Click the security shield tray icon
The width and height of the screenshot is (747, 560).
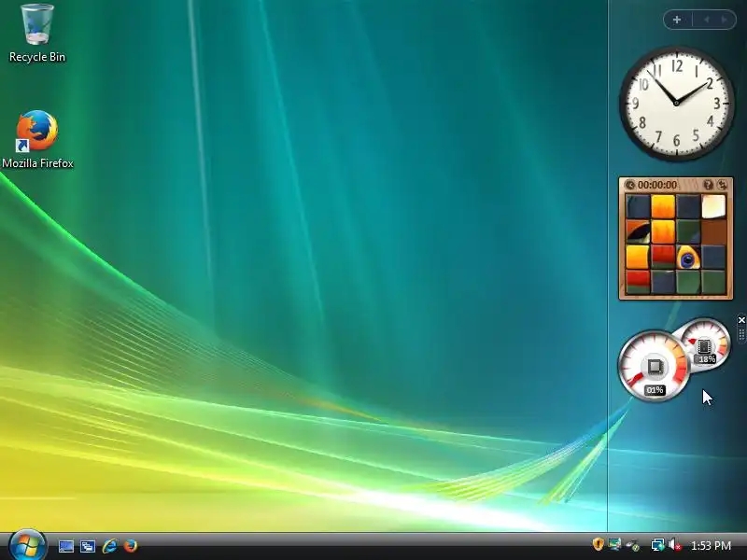[598, 544]
